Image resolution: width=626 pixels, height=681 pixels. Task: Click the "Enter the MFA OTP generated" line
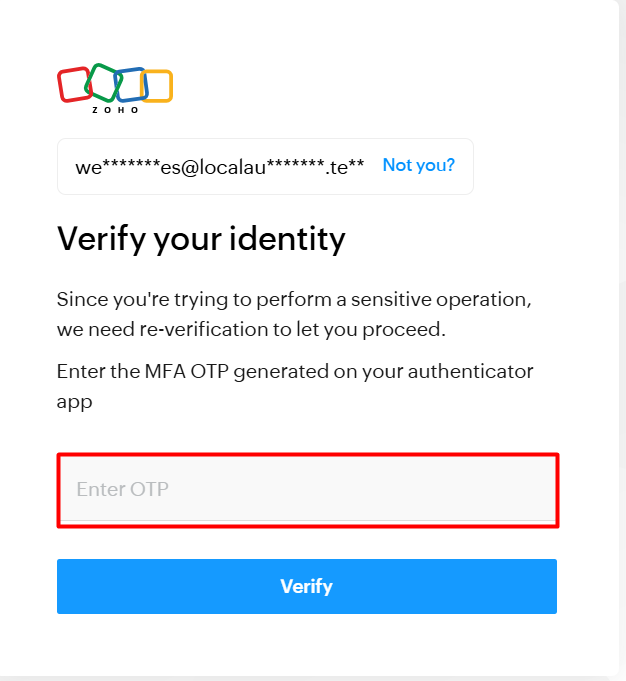coord(295,372)
